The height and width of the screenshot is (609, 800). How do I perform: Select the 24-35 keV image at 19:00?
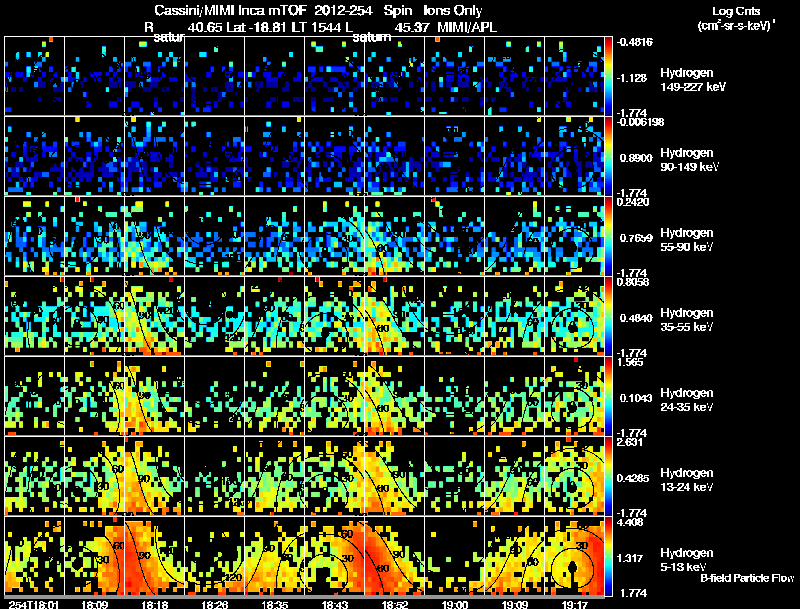tap(455, 396)
